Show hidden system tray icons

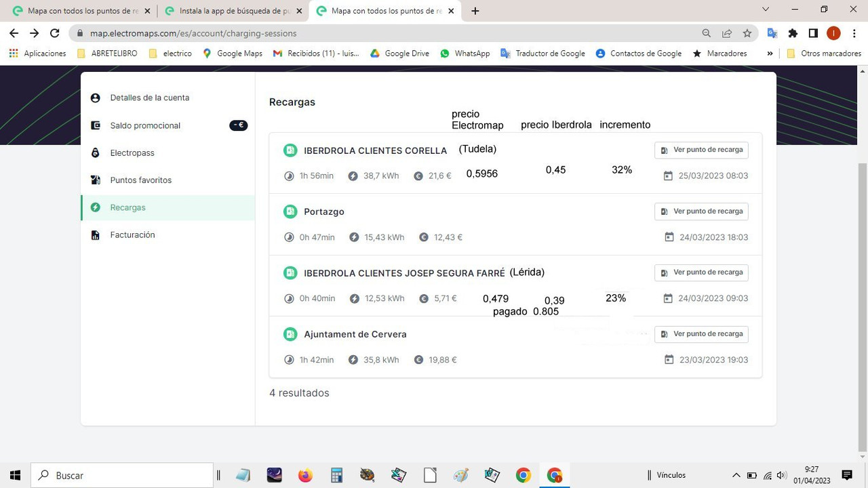pyautogui.click(x=736, y=475)
